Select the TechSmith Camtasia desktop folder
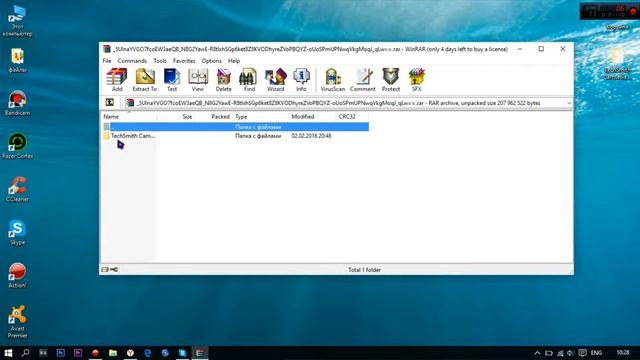 tap(617, 64)
